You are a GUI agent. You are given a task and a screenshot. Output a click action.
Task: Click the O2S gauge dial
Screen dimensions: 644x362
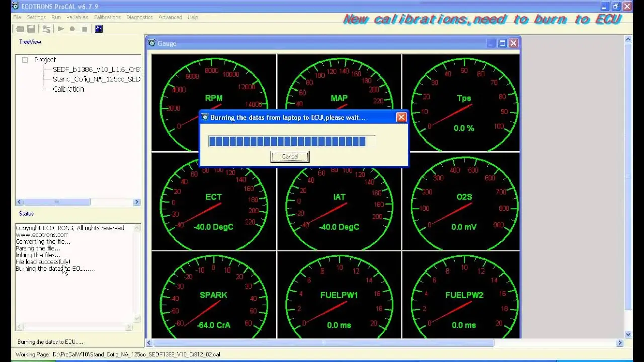pyautogui.click(x=464, y=201)
